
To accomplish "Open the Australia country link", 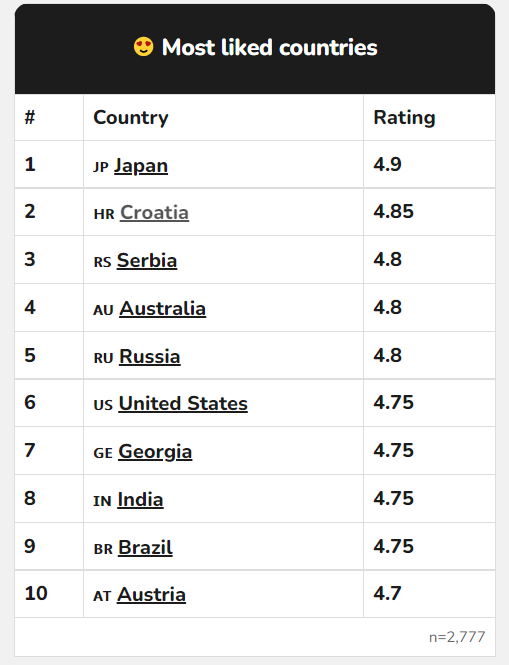I will tap(162, 308).
